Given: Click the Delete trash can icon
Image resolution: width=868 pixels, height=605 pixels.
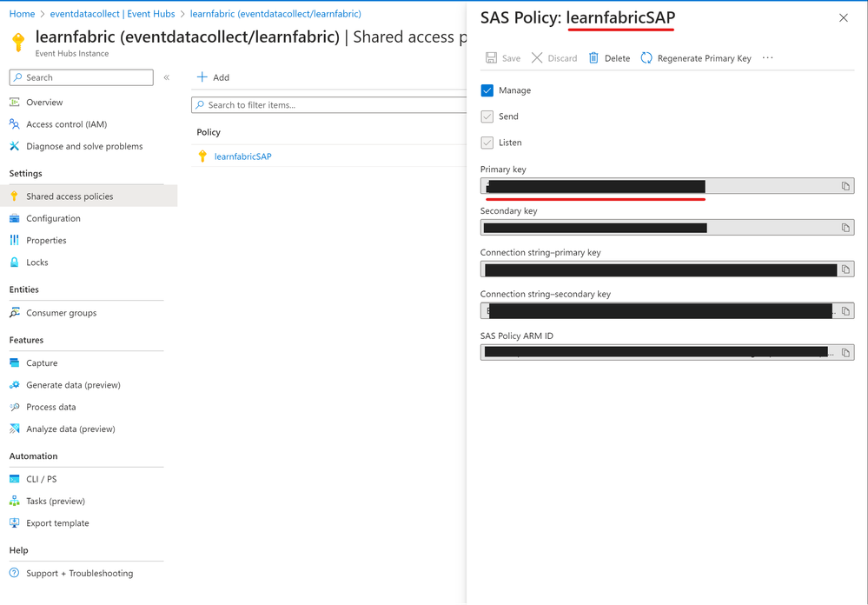Looking at the screenshot, I should tap(593, 58).
